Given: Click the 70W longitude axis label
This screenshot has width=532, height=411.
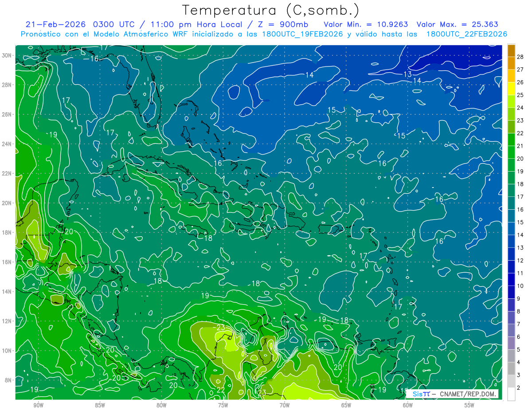Looking at the screenshot, I should [x=285, y=405].
